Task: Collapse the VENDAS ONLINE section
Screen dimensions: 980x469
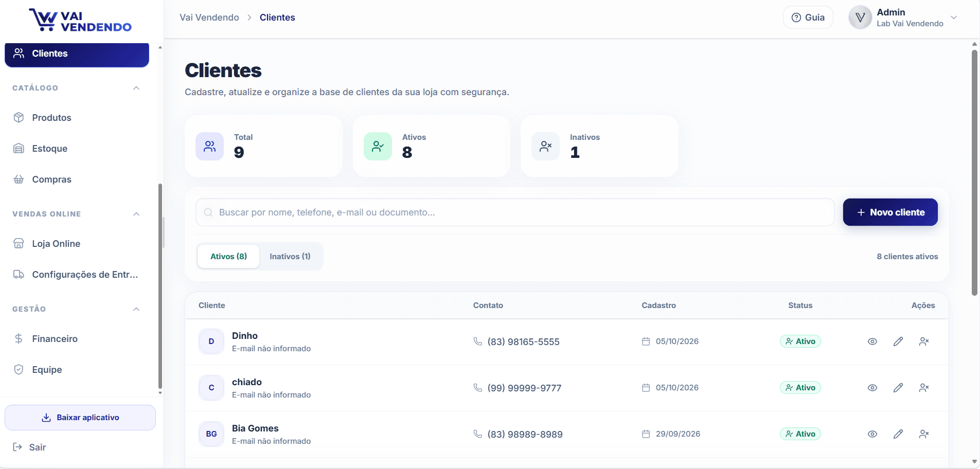Action: coord(136,214)
